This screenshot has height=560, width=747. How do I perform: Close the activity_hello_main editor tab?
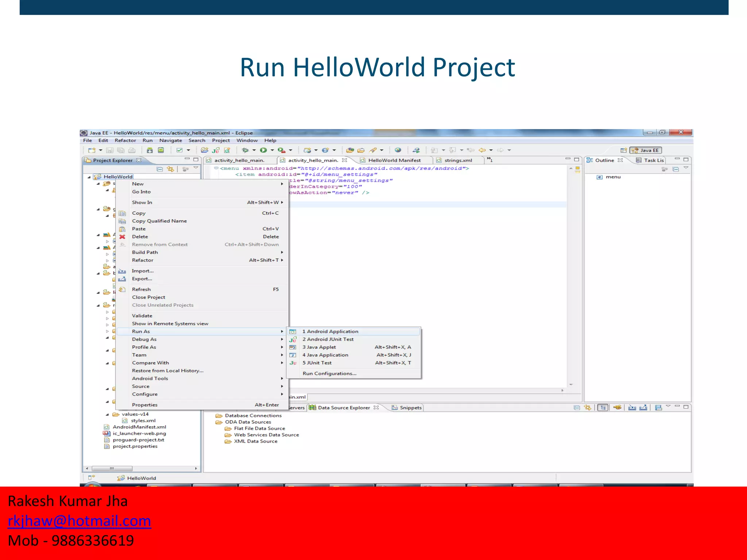point(344,160)
